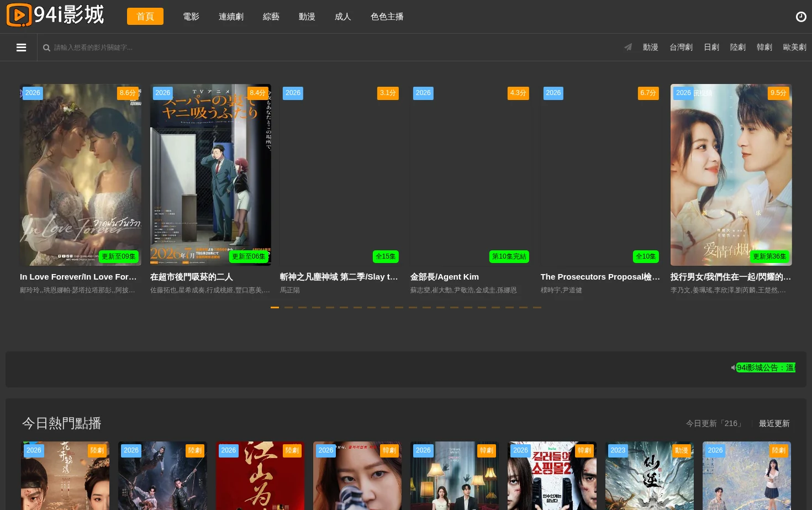Click the 今日更新「216」 text

[716, 423]
